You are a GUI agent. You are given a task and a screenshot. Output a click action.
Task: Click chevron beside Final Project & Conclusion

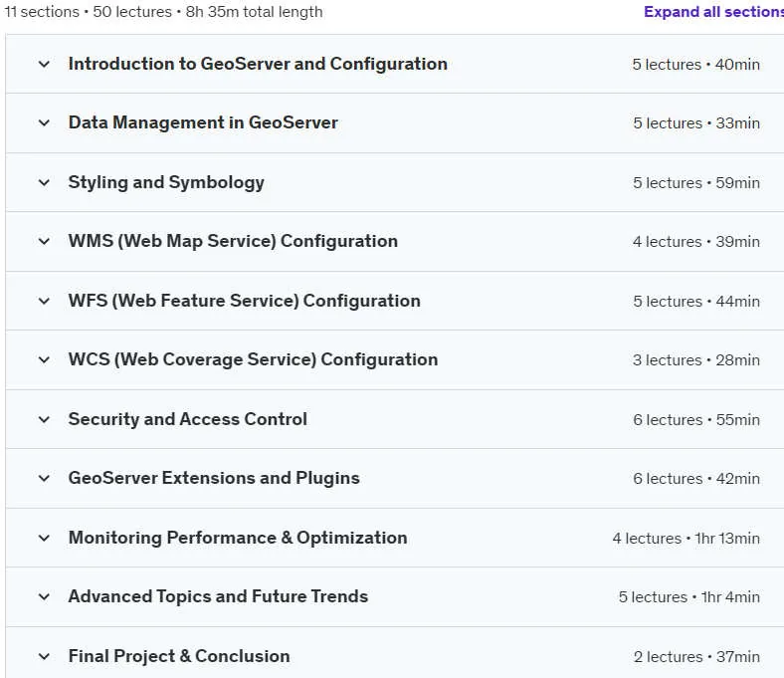44,656
